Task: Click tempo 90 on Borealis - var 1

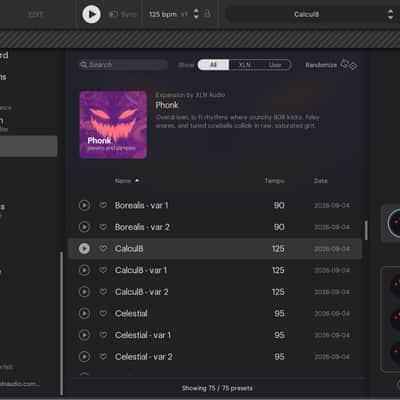Action: click(279, 205)
